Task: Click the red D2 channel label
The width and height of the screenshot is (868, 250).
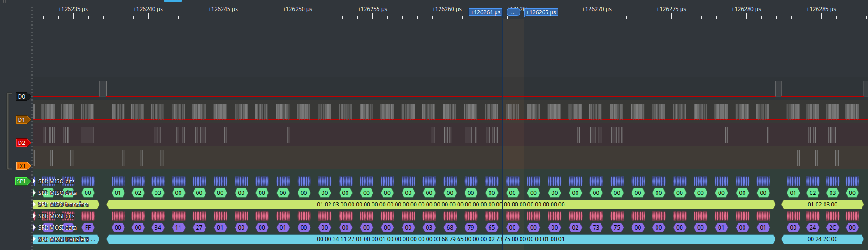Action: click(22, 143)
